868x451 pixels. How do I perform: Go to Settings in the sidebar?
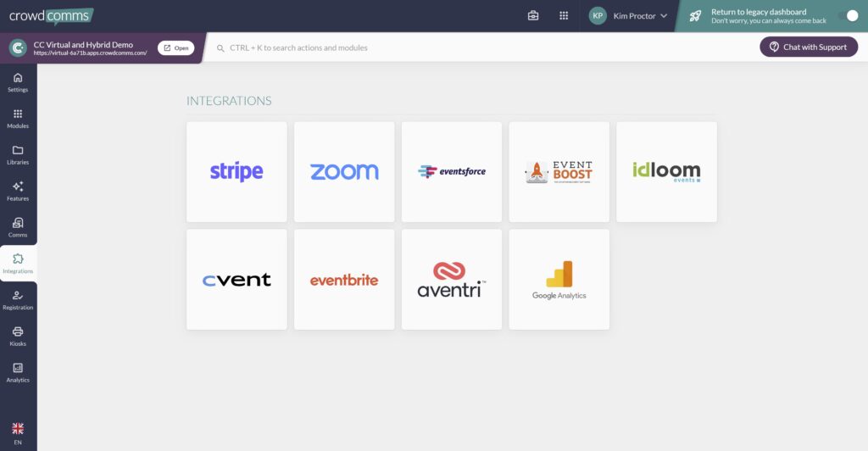tap(18, 82)
